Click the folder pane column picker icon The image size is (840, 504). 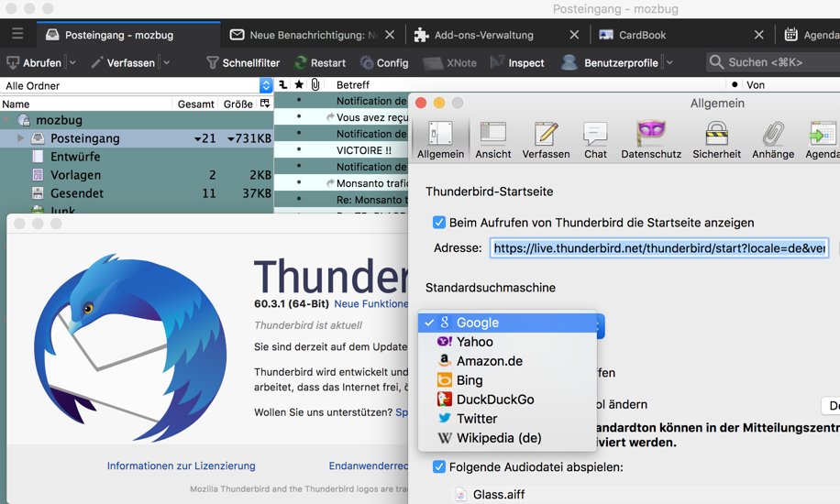click(265, 104)
